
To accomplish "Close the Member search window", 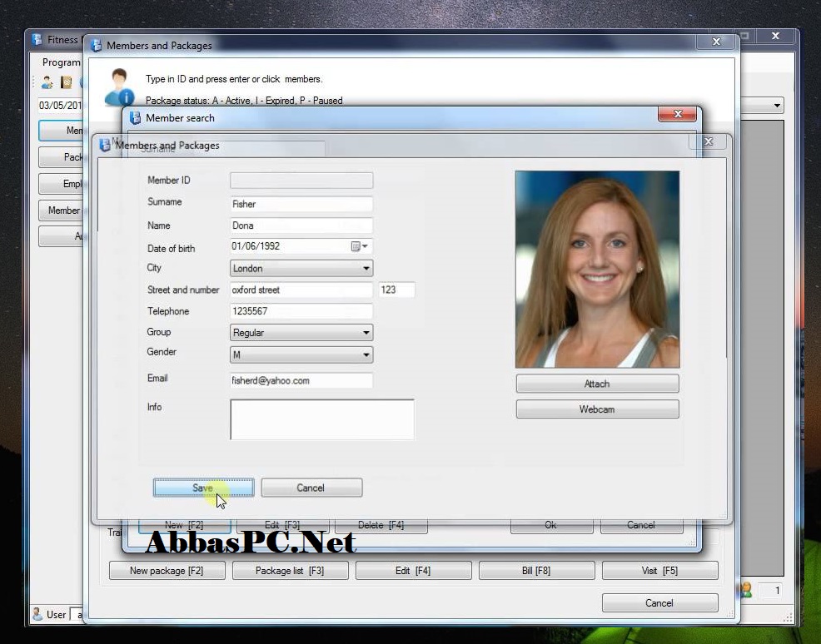I will [678, 114].
